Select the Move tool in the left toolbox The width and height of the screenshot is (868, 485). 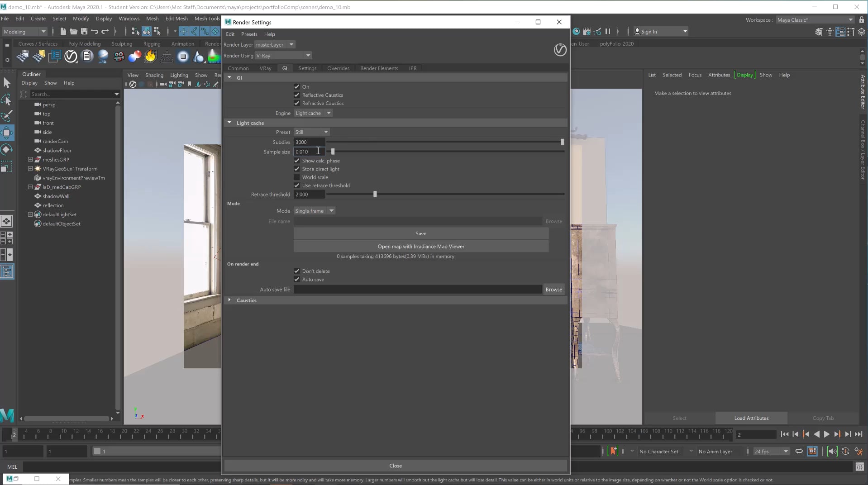point(7,133)
